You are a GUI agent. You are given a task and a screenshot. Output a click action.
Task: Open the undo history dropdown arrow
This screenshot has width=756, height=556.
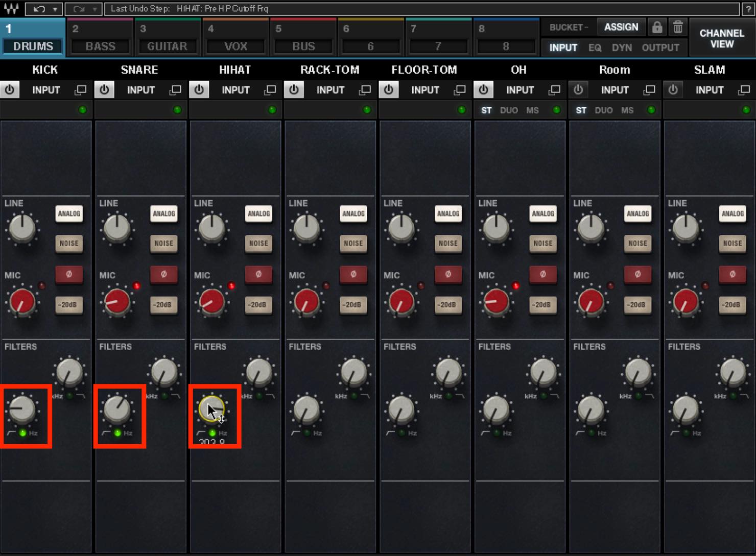tap(55, 9)
